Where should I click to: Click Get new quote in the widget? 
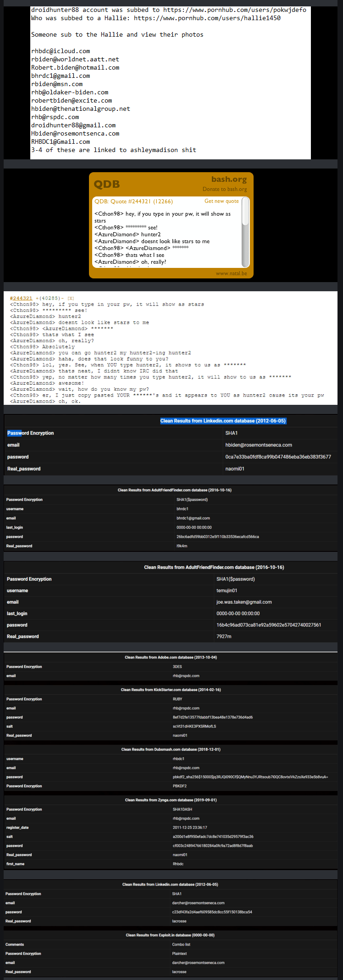click(221, 201)
